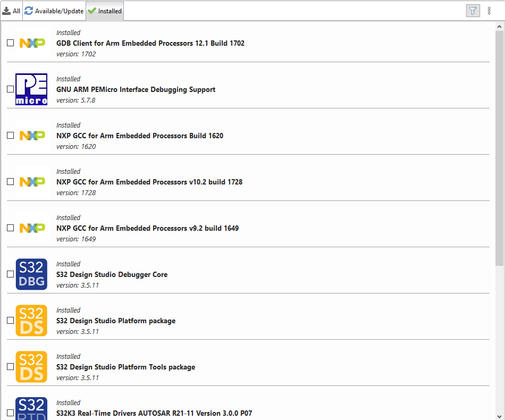Check S32 Design Studio Debugger Core checkbox

pos(10,274)
